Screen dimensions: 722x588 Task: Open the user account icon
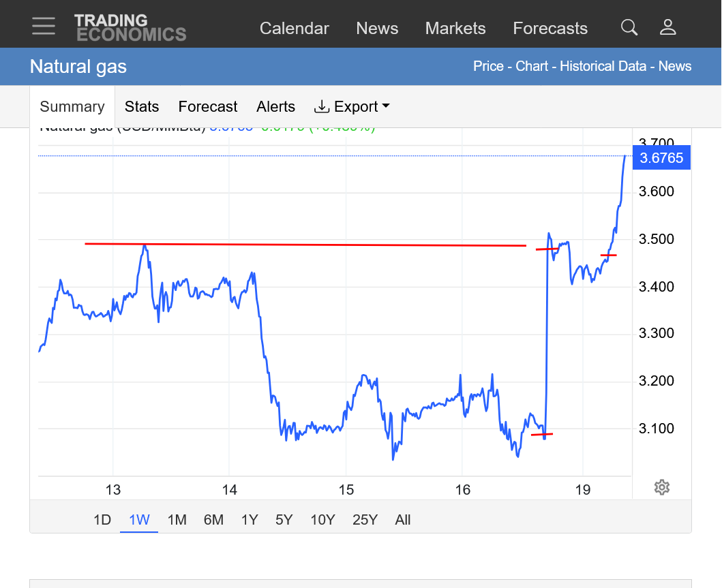pyautogui.click(x=667, y=27)
